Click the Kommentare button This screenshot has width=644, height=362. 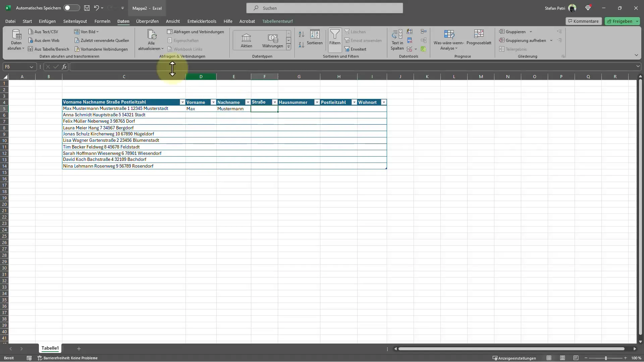tap(584, 21)
